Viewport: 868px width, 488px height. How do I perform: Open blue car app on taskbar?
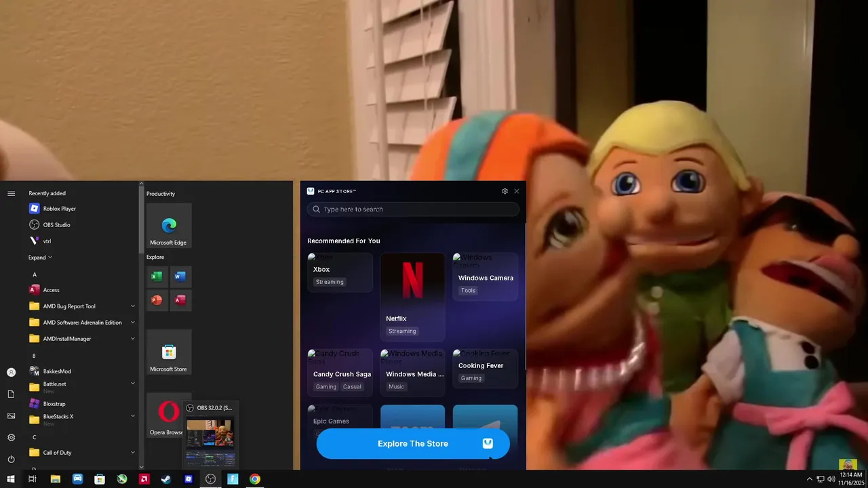tap(77, 479)
